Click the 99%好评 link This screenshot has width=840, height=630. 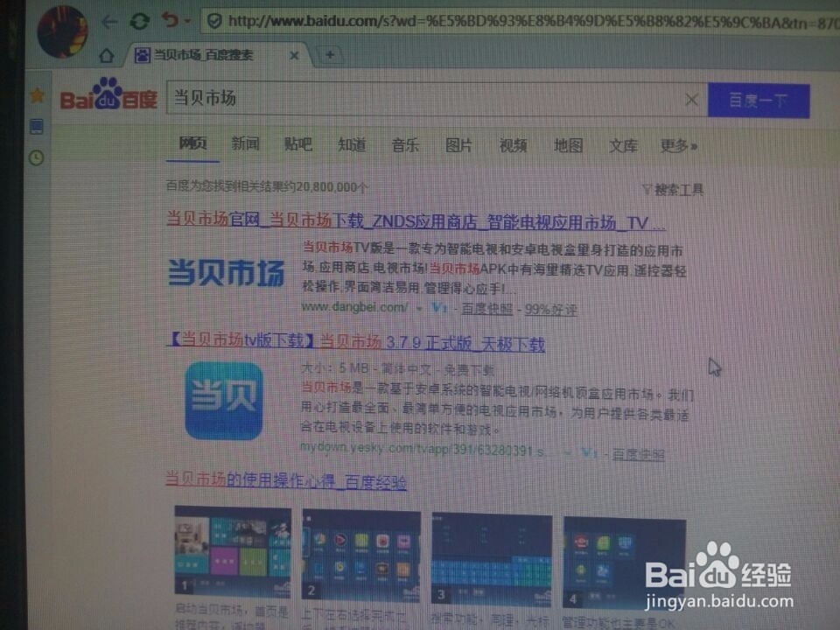[550, 310]
